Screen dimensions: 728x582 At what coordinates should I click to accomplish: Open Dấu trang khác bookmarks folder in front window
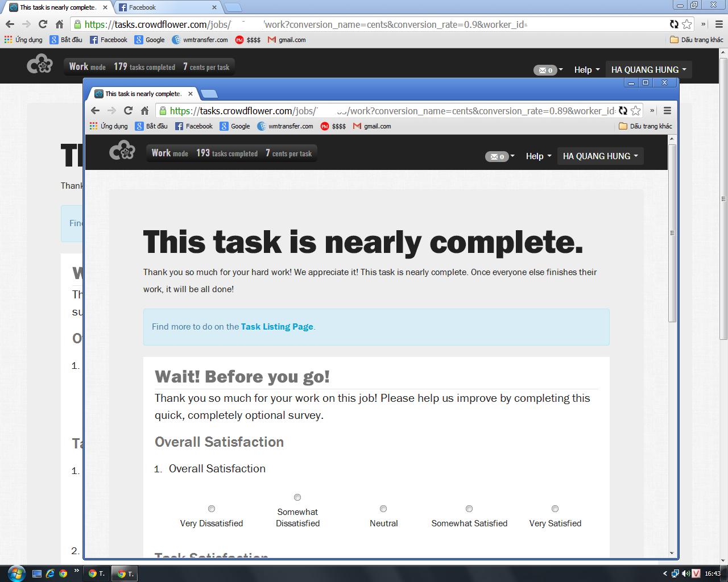click(645, 126)
